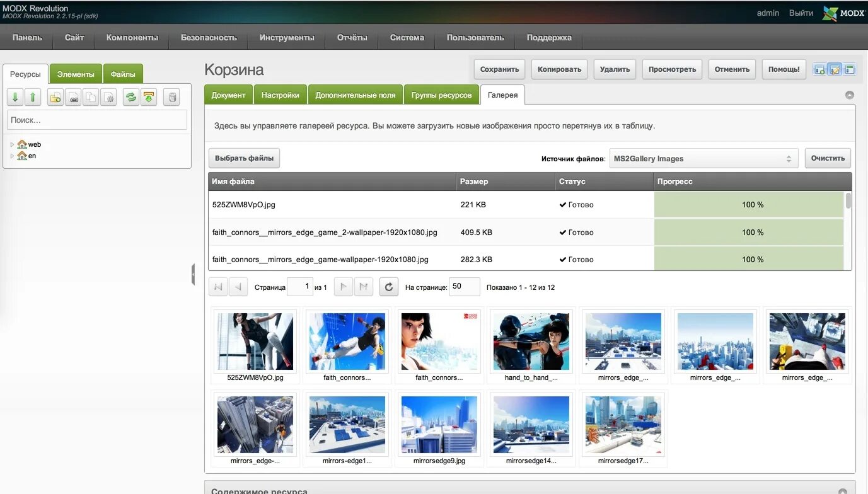This screenshot has width=868, height=494.
Task: Click the Копировать button
Action: [559, 69]
